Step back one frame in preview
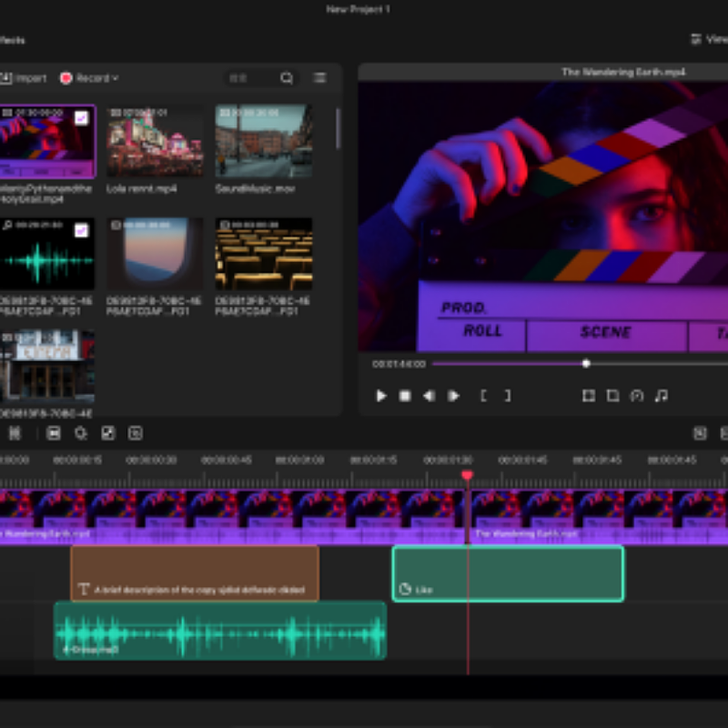 [429, 396]
